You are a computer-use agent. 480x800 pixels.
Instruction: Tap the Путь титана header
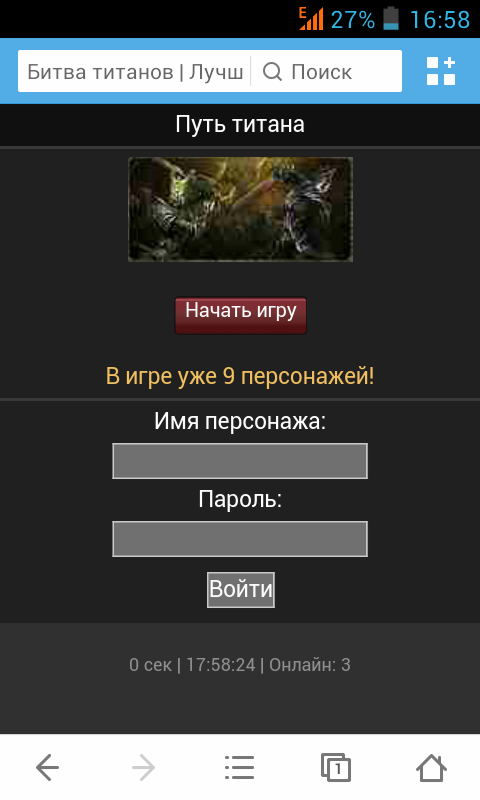click(x=240, y=124)
